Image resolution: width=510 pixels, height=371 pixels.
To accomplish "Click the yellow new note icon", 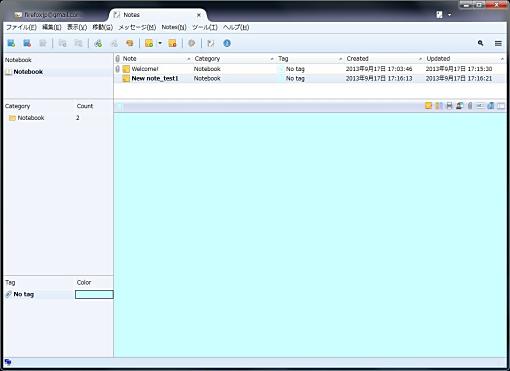I will coord(149,43).
